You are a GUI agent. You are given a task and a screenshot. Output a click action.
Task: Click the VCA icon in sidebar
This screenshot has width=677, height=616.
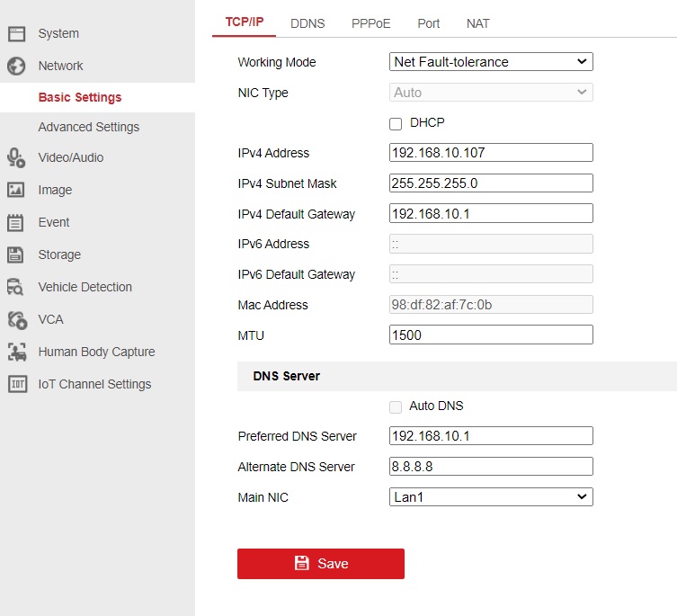[x=16, y=319]
